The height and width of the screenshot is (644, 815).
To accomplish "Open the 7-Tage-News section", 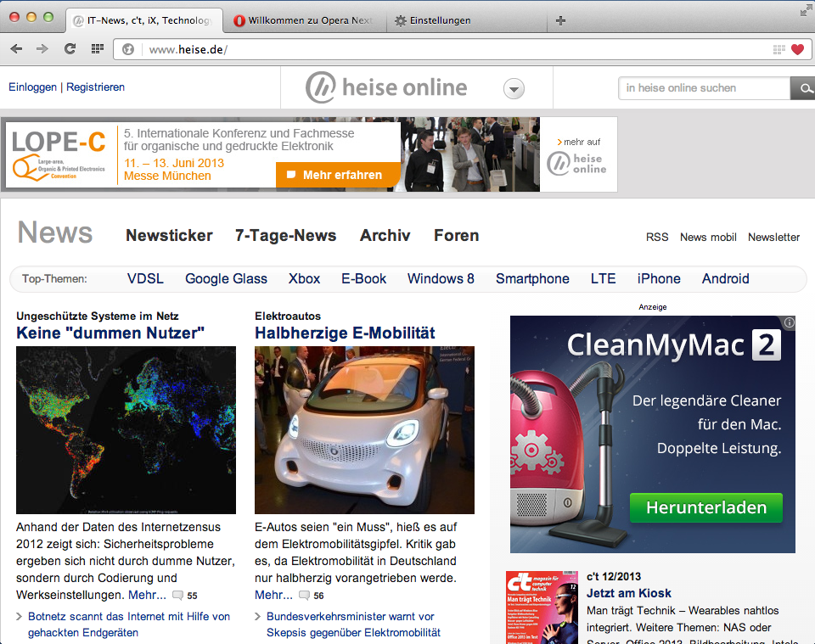I will 285,235.
